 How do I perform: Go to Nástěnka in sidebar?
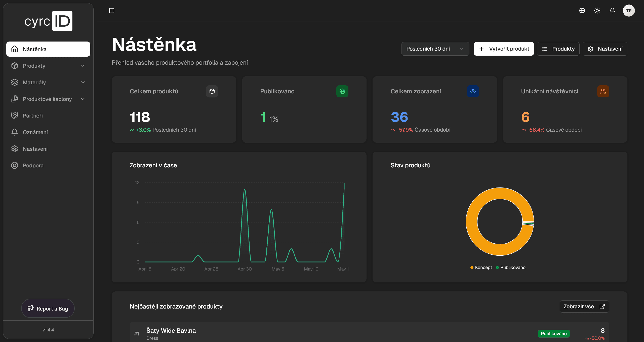48,49
